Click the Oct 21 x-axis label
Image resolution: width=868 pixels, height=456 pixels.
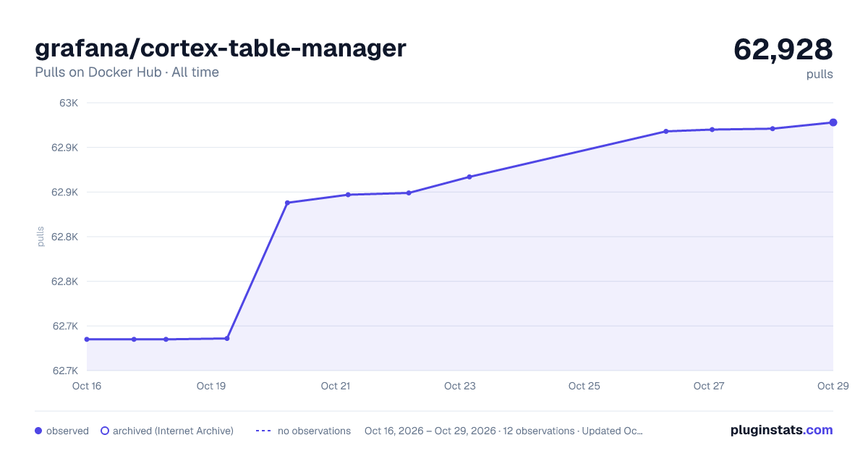(x=336, y=386)
